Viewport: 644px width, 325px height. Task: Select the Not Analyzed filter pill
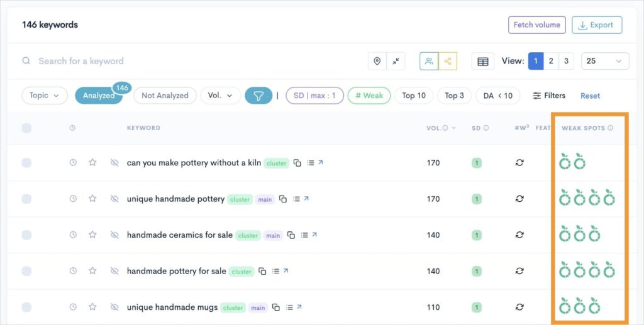tap(165, 96)
